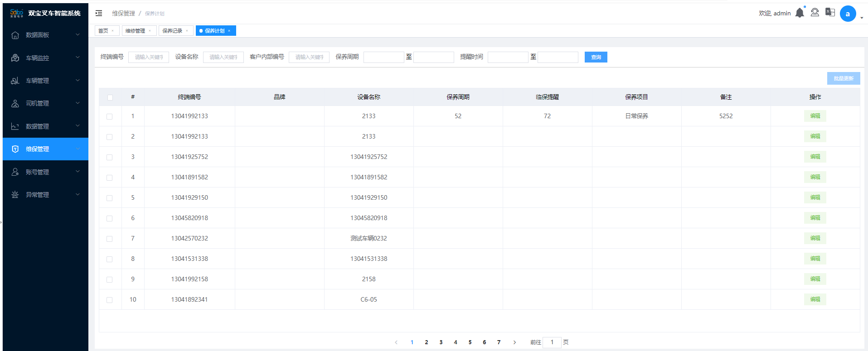Screen dimensions: 868x351
Task: Open 数据面板 in the sidebar
Action: [x=45, y=35]
